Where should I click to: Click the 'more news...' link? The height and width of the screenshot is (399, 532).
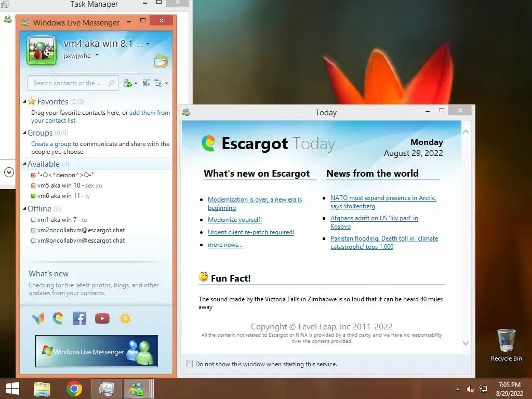(x=225, y=245)
